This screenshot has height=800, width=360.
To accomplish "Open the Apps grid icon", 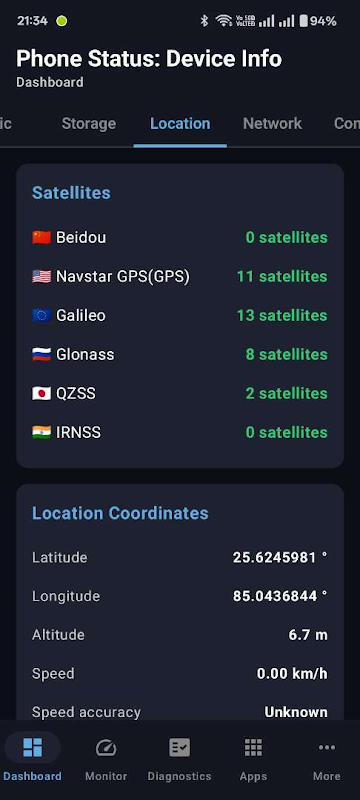I will [253, 748].
